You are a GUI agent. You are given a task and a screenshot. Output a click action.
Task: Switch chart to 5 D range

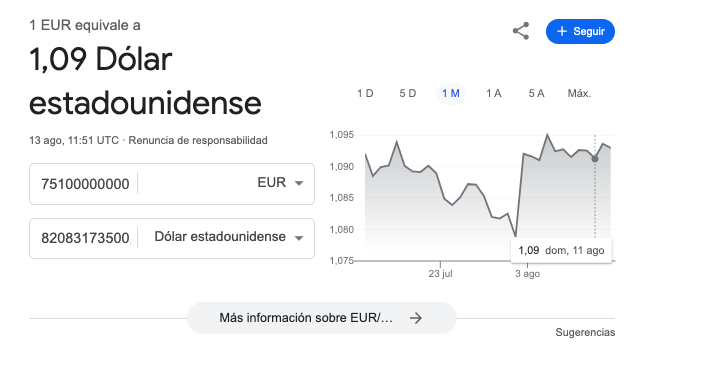408,93
